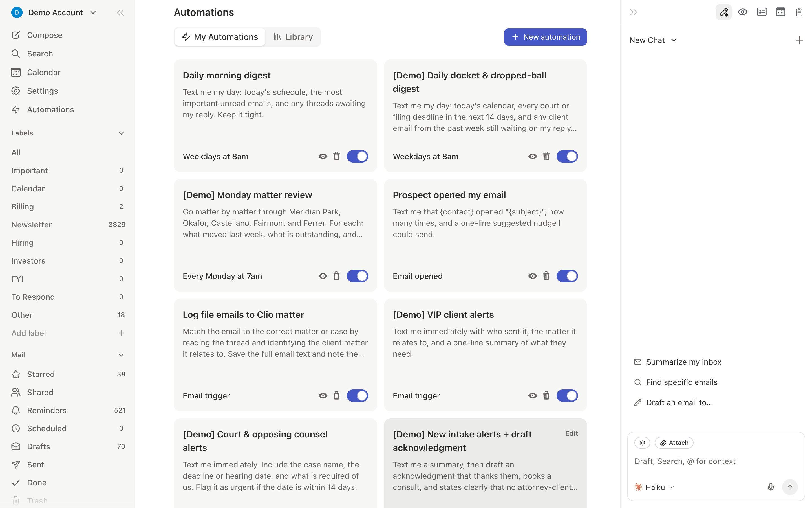Switch to the Library tab
The image size is (812, 508).
293,37
